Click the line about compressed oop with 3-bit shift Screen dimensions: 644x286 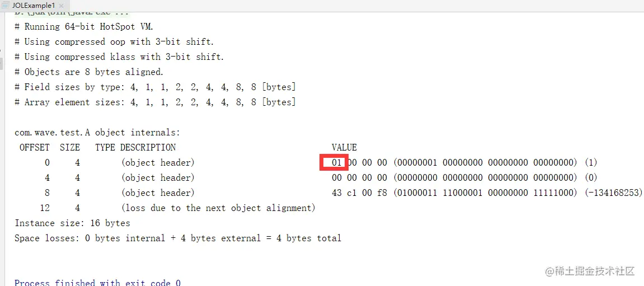(x=114, y=42)
